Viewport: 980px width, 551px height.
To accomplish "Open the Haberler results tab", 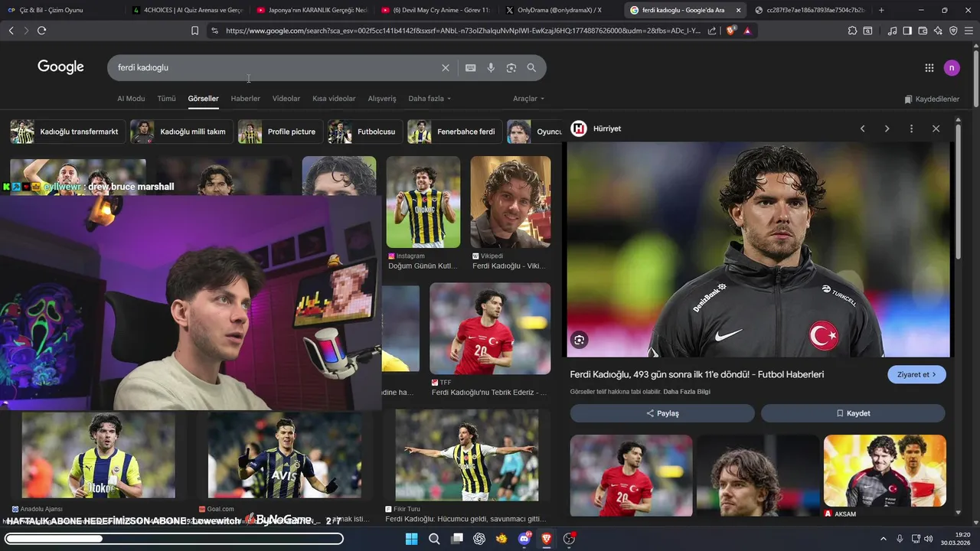I will 246,99.
